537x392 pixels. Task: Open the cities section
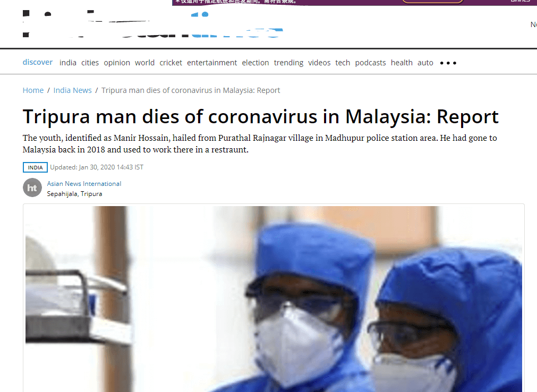[90, 63]
